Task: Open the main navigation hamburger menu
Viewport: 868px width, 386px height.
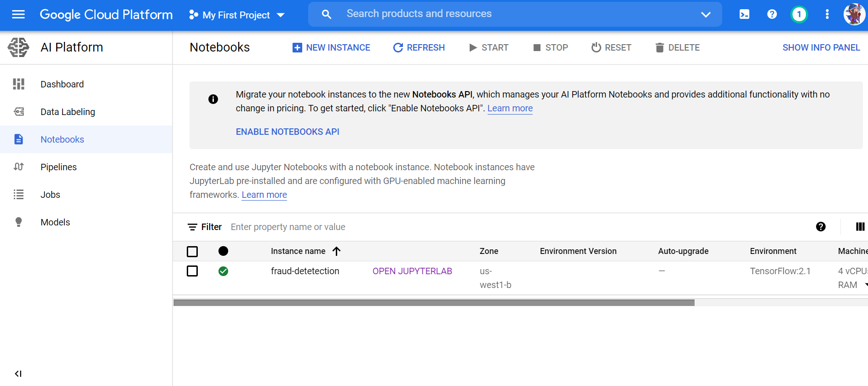Action: 18,14
